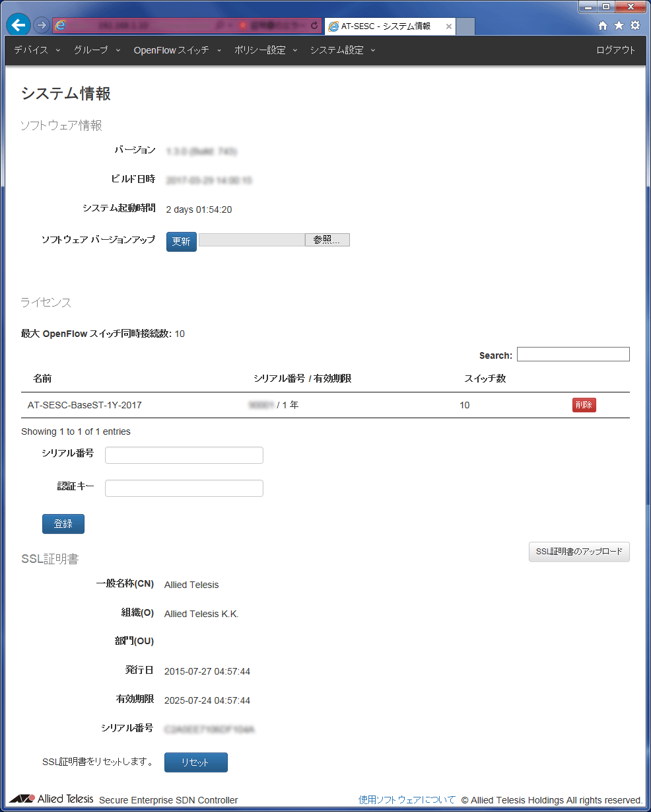Click the license Search box
651x812 pixels.
point(573,354)
